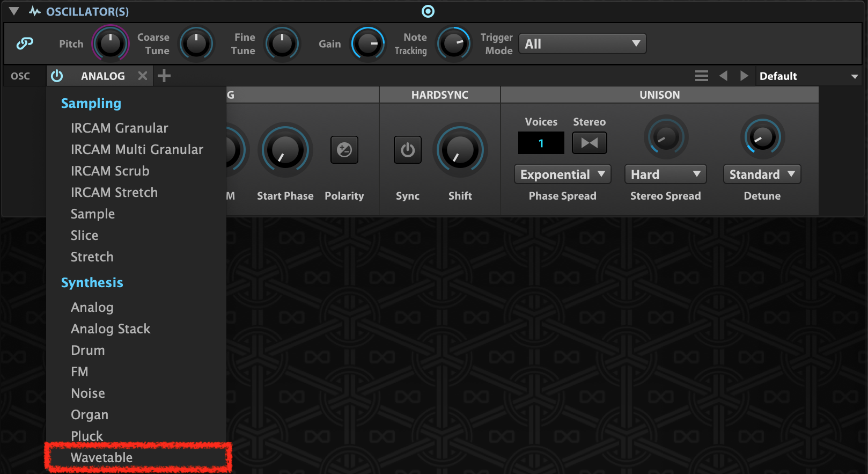868x474 pixels.
Task: Click the circular target icon at top
Action: click(428, 11)
